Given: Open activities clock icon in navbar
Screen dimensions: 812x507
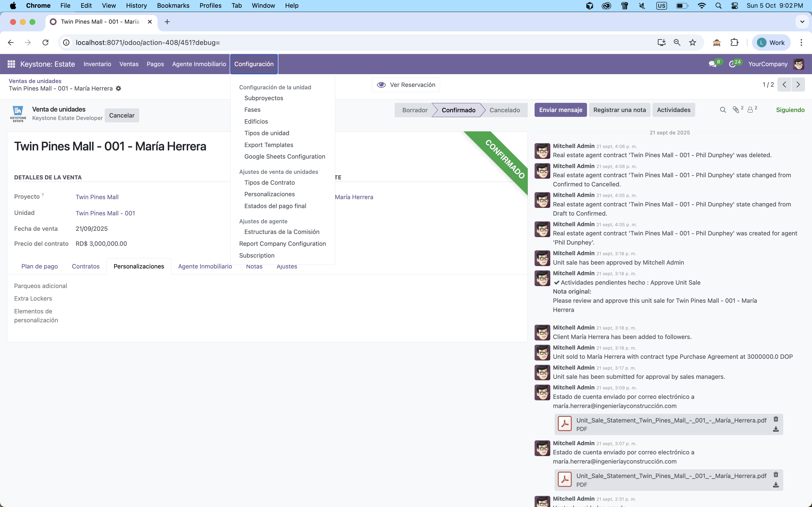Looking at the screenshot, I should point(732,64).
